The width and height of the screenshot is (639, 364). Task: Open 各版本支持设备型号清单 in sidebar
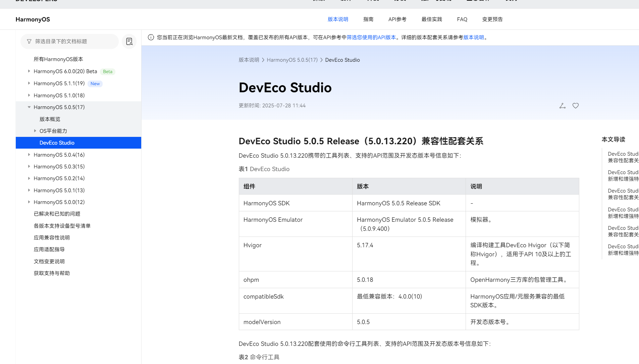tap(62, 226)
